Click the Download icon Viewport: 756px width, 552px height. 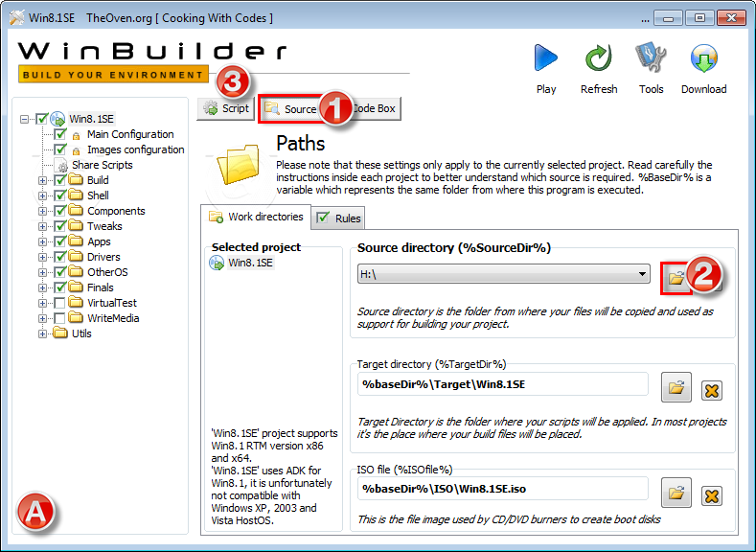pos(703,58)
